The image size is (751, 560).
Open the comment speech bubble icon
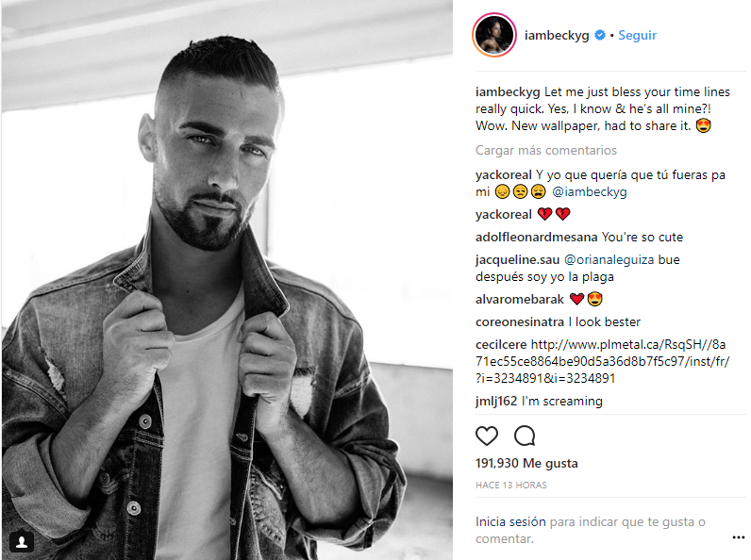click(x=525, y=436)
